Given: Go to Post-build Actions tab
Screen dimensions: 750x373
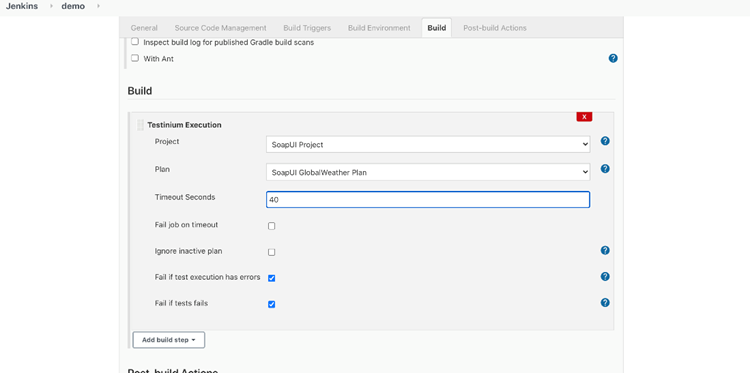Looking at the screenshot, I should [x=495, y=28].
